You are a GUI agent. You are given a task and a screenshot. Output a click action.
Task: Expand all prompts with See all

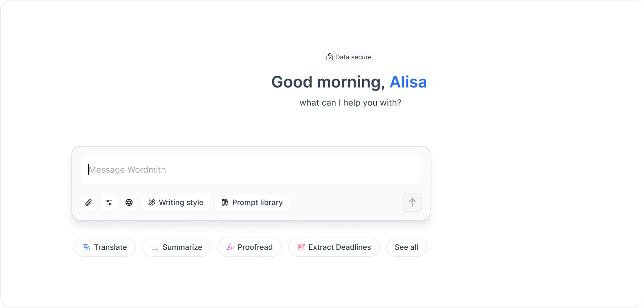(406, 247)
